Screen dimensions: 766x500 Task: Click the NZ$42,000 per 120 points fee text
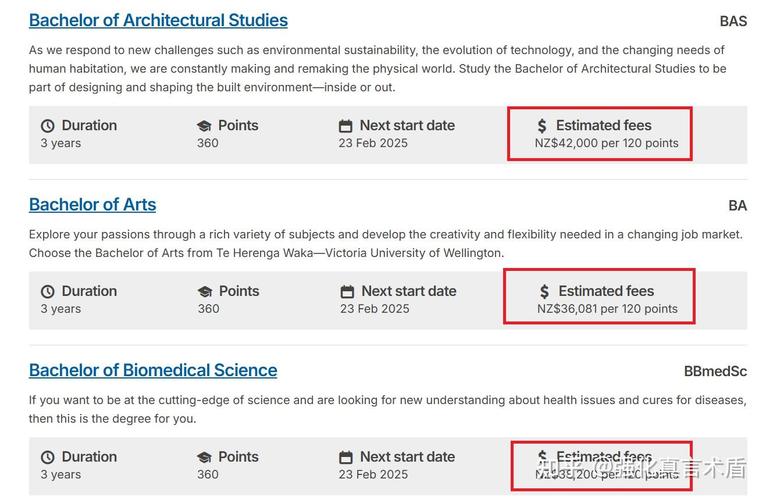[x=606, y=143]
